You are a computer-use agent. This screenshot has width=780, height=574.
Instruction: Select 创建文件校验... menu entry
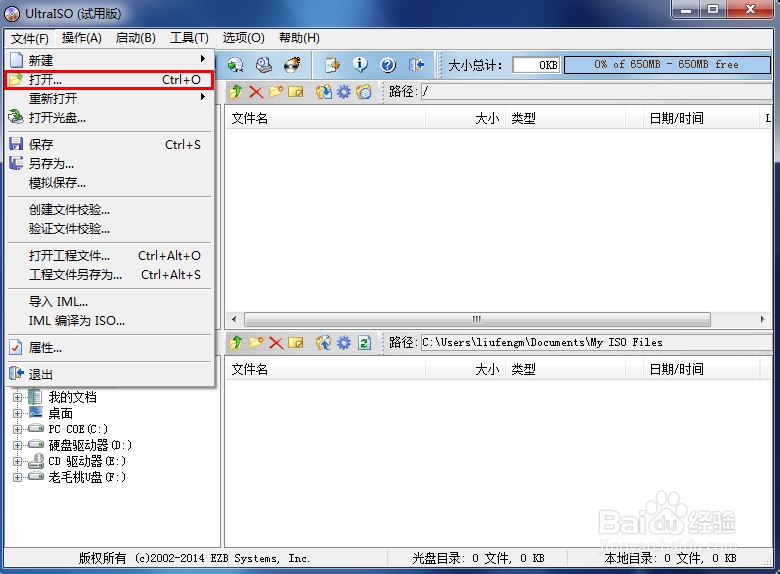point(110,210)
